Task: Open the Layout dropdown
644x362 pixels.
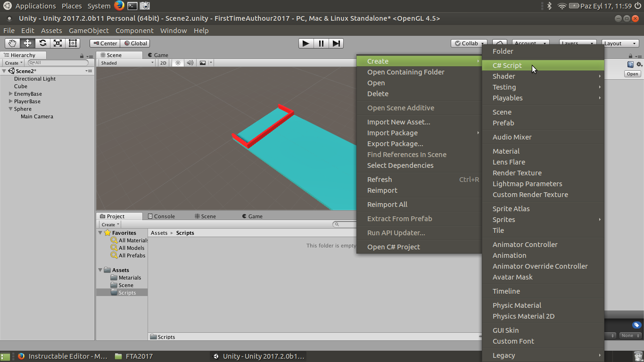Action: (620, 43)
